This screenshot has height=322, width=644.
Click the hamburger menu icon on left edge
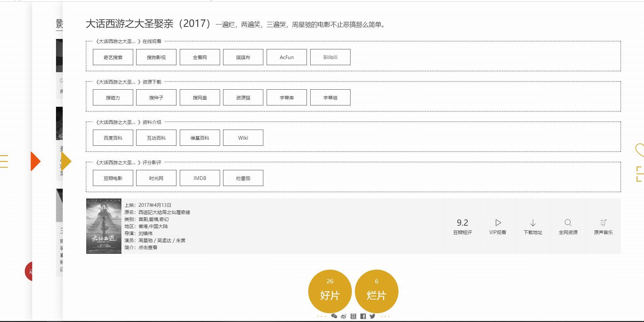pos(4,161)
